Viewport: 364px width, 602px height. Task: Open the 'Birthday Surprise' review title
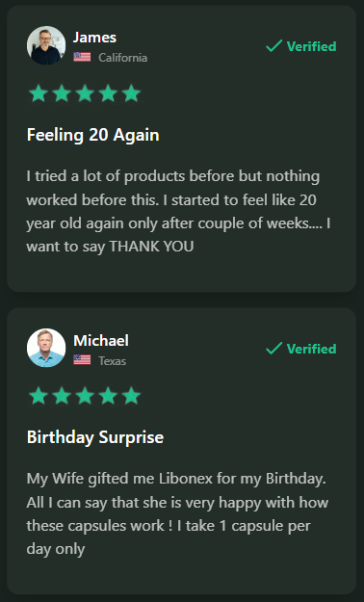(95, 437)
